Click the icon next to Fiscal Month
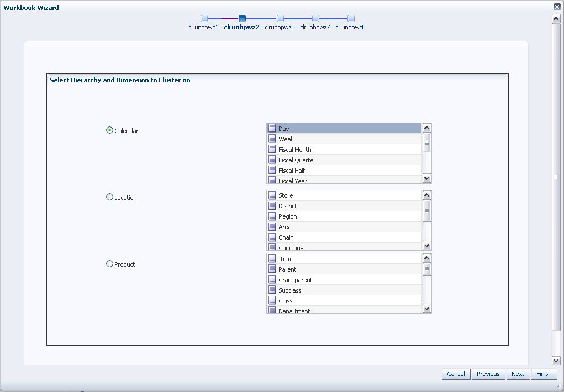564x392 pixels. (272, 149)
